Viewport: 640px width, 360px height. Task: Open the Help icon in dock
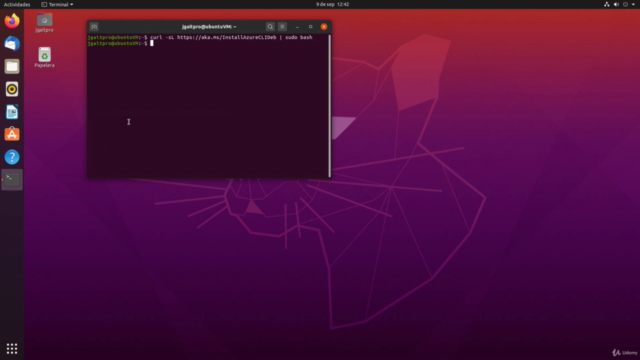[12, 157]
